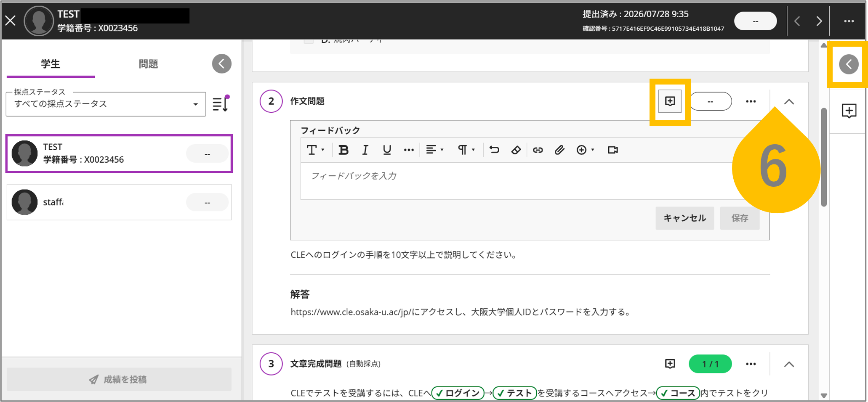
Task: Click the question number 3 circle
Action: click(271, 364)
